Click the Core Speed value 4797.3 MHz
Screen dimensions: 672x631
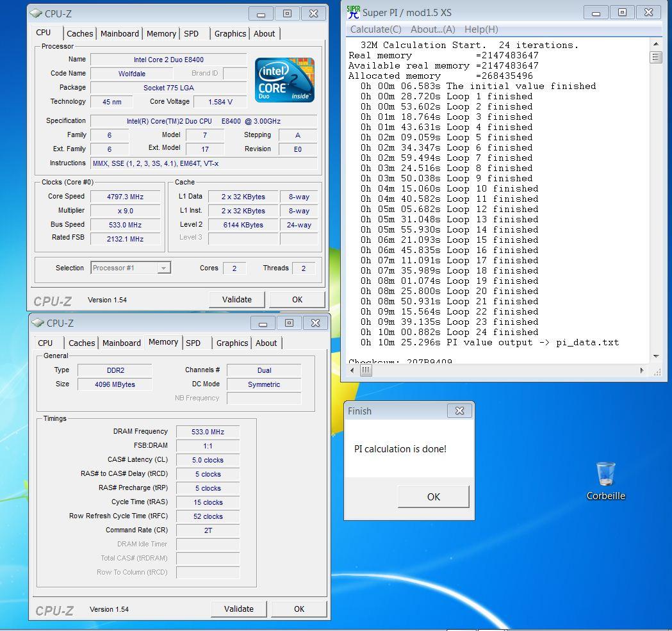coord(125,197)
